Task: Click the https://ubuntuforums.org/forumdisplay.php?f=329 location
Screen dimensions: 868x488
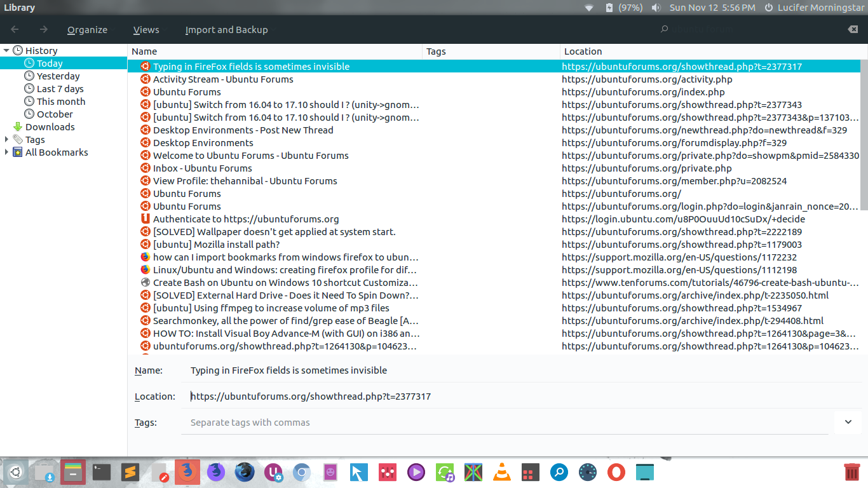Action: tap(674, 143)
